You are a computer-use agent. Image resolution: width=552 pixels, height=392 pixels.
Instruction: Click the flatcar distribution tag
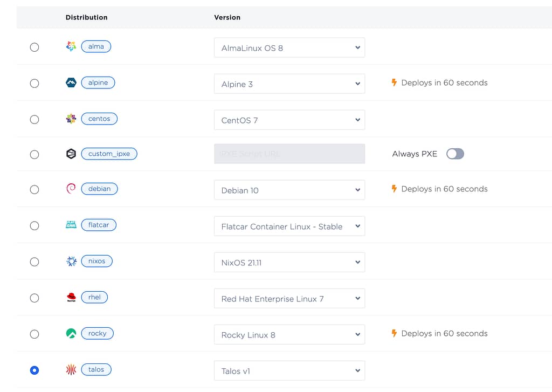pyautogui.click(x=99, y=225)
